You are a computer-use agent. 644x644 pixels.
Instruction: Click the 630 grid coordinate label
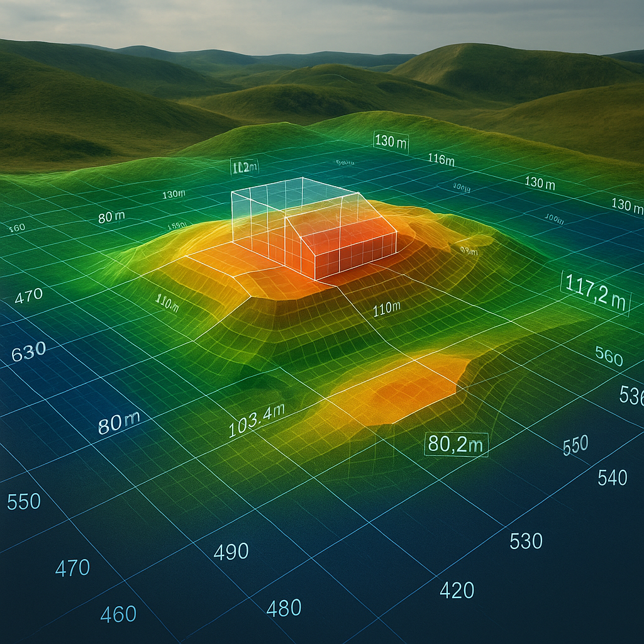click(28, 352)
